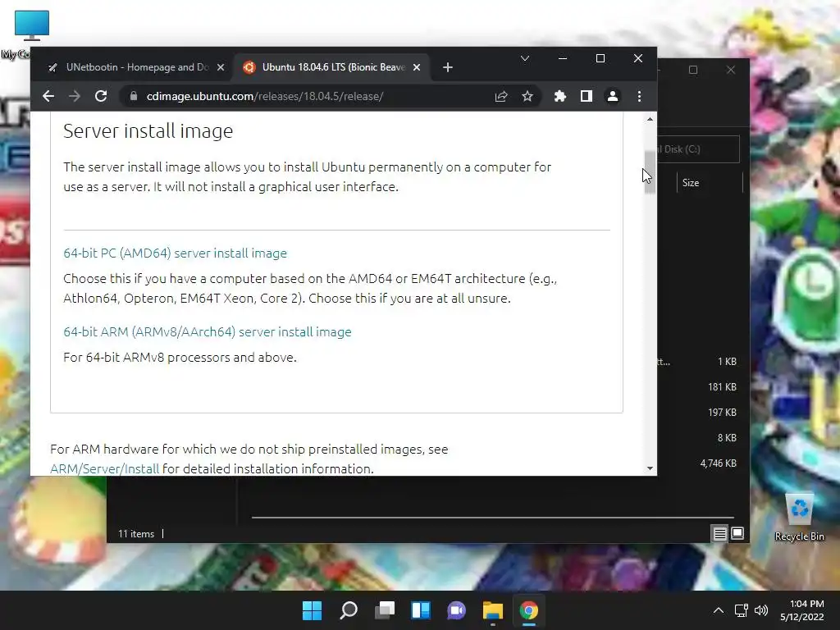Open the clock showing 1:04 PM
The image size is (840, 630).
click(802, 610)
